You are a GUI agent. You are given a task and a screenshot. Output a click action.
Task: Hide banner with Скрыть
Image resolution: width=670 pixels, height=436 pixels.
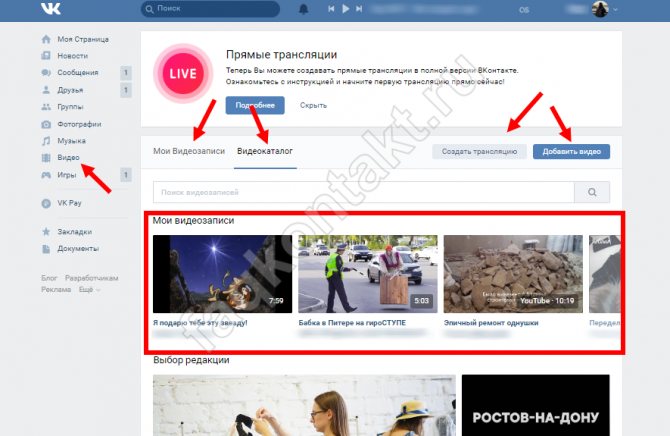click(x=313, y=106)
